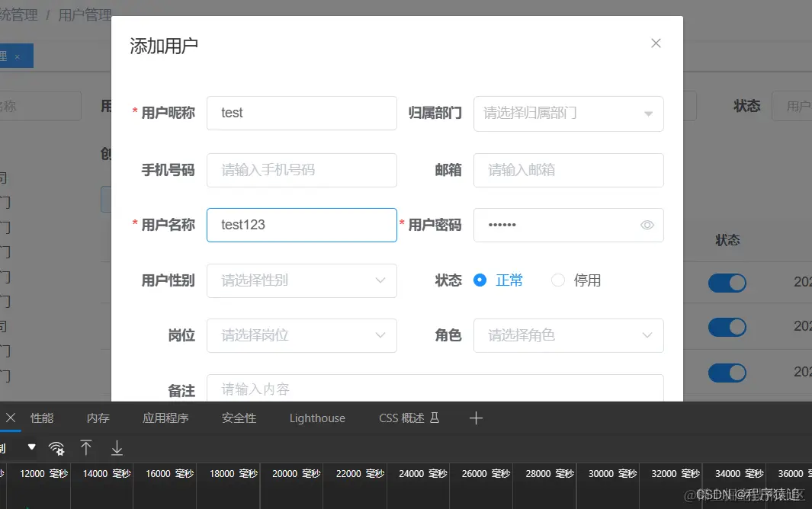Switch to the CSS 概述 DevTools tab
The height and width of the screenshot is (509, 812).
tap(409, 418)
